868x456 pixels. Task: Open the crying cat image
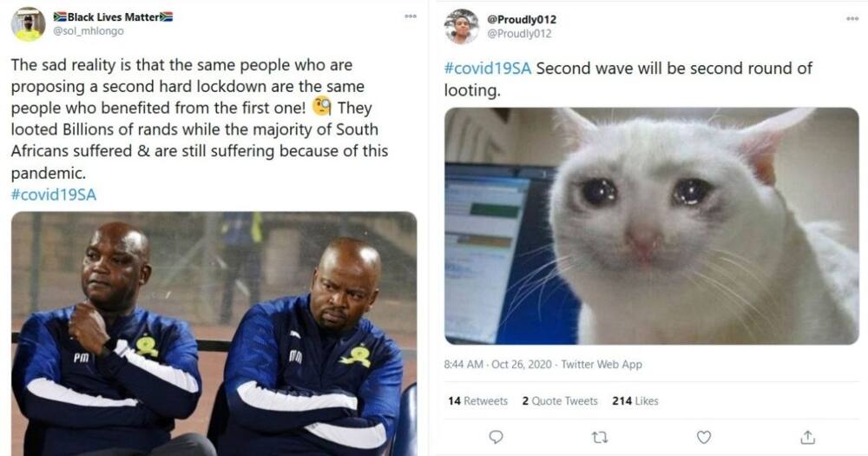click(652, 226)
